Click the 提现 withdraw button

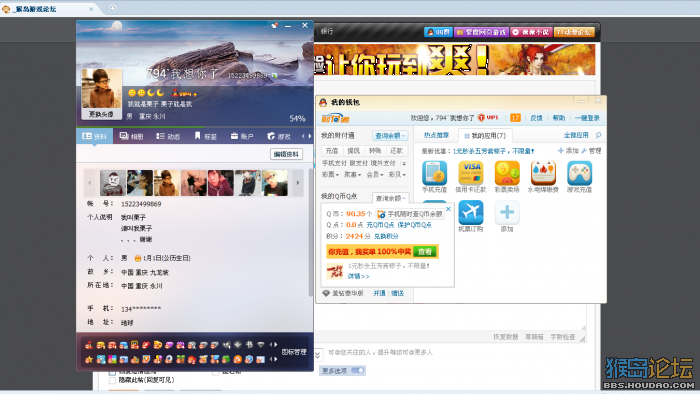(353, 151)
